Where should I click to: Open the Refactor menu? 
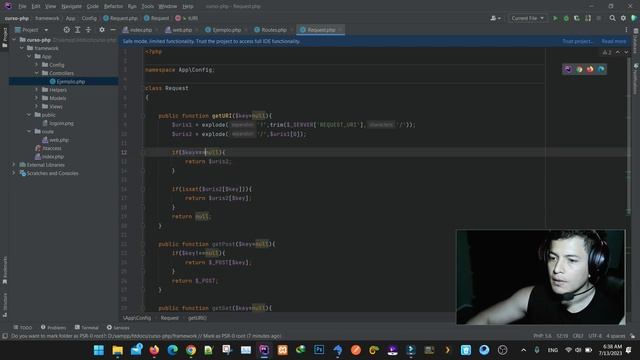coord(113,7)
